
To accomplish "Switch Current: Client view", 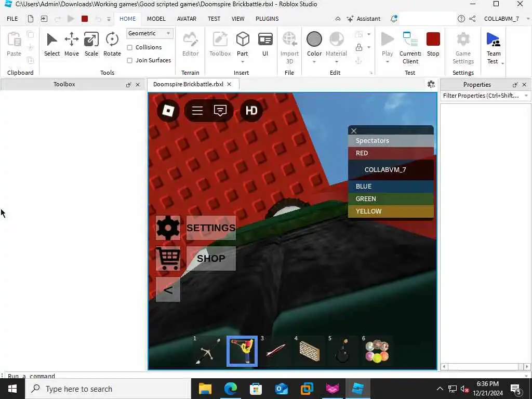I will click(x=410, y=47).
